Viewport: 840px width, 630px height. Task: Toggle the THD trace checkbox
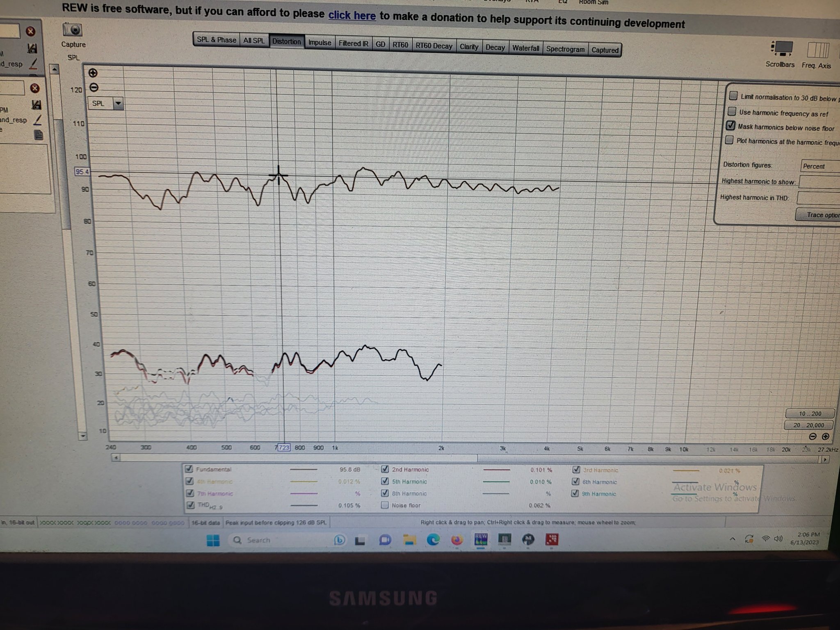[x=190, y=504]
